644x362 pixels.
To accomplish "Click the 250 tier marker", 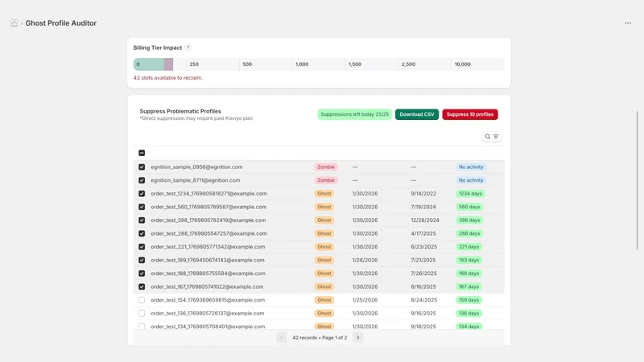I will (x=194, y=64).
